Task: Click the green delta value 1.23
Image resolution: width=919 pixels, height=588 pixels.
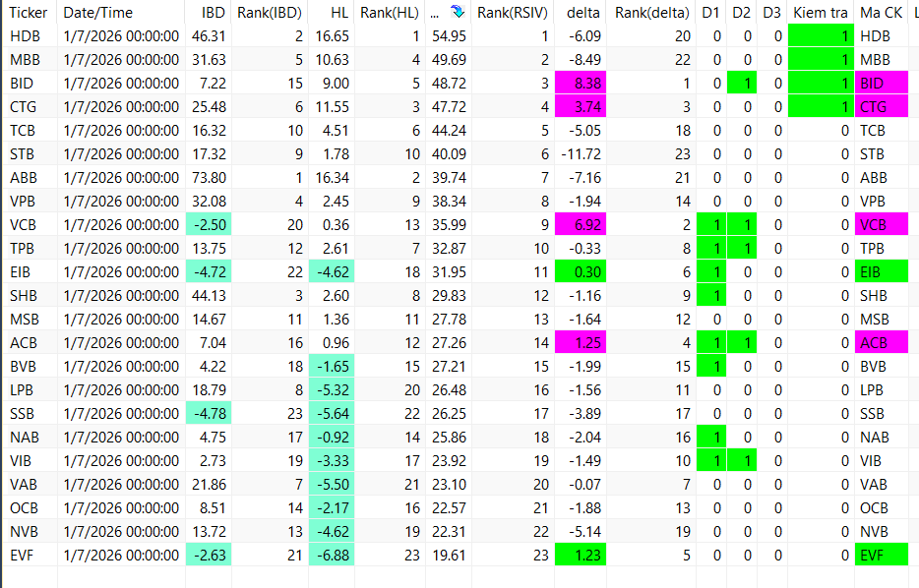Action: tap(581, 556)
